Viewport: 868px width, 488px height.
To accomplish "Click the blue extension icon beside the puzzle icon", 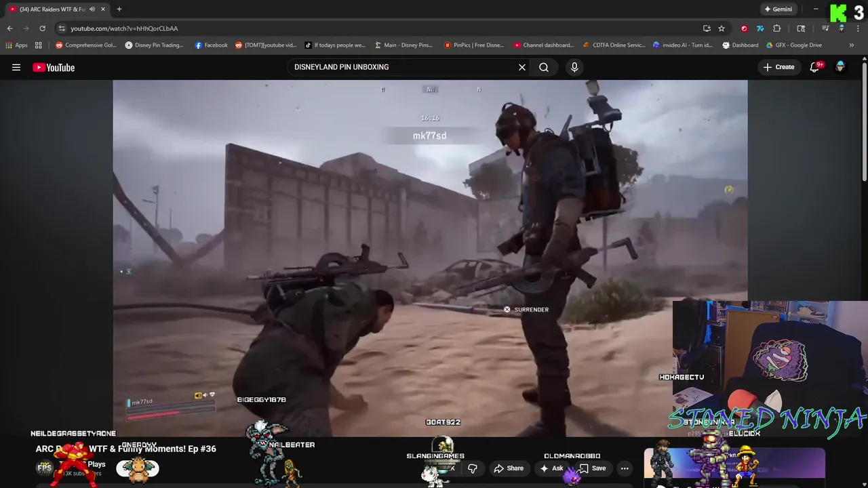I will (x=760, y=28).
